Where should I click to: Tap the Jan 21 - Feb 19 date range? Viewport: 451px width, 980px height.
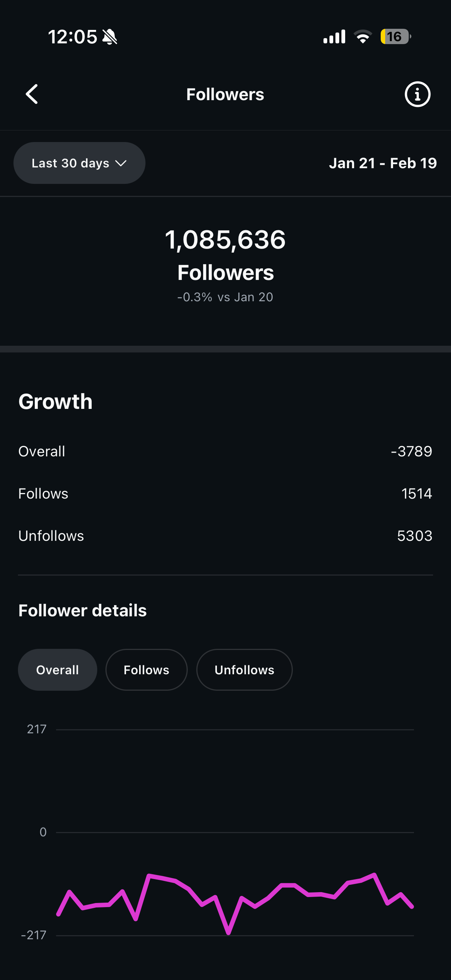(383, 163)
